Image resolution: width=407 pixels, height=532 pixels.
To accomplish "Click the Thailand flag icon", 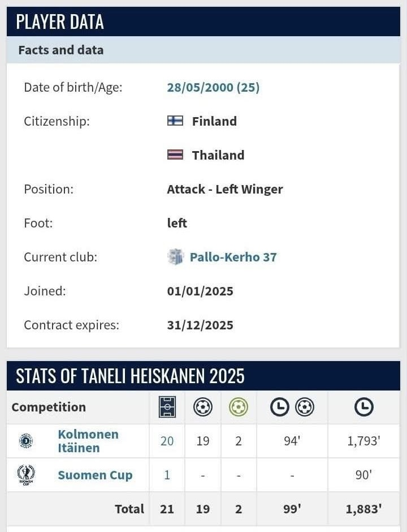I will 175,155.
